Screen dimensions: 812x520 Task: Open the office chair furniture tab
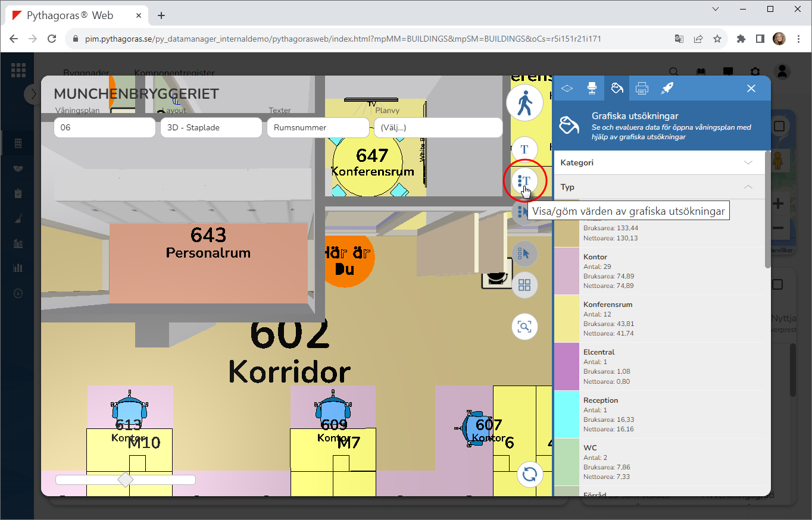click(x=592, y=89)
